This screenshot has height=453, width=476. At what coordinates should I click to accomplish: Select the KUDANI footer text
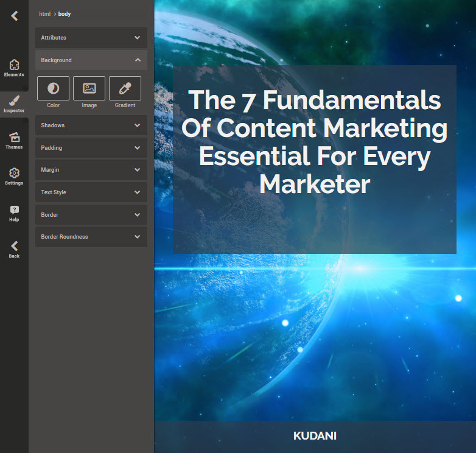[x=315, y=436]
